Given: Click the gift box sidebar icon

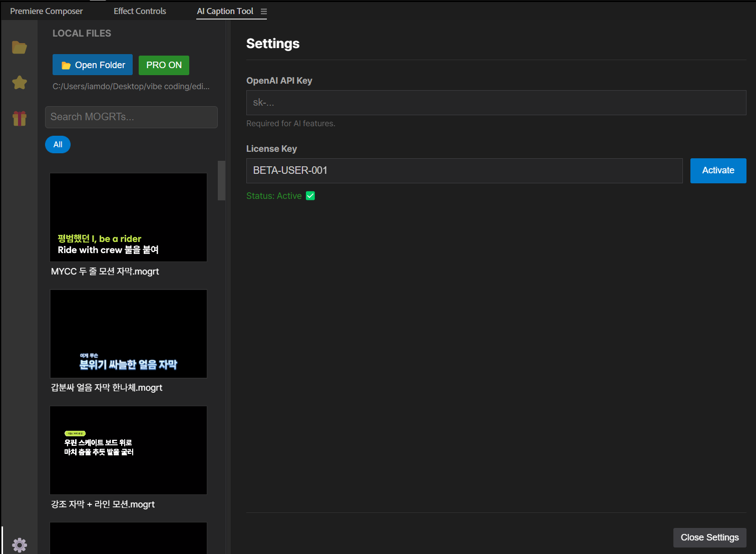Looking at the screenshot, I should coord(20,118).
